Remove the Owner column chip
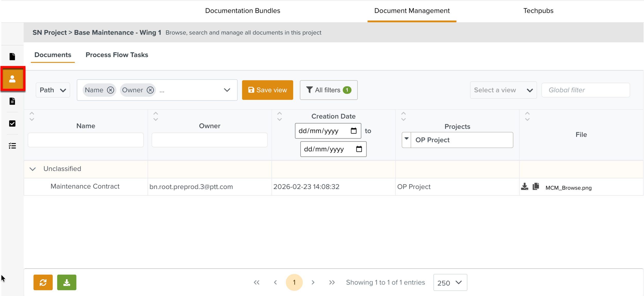Screen dimensions: 644x296 (x=150, y=90)
